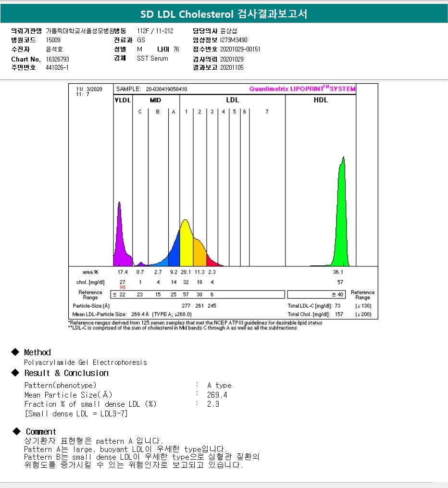Click clinical info code 'I273M3490'
The image size is (448, 488).
tap(234, 40)
